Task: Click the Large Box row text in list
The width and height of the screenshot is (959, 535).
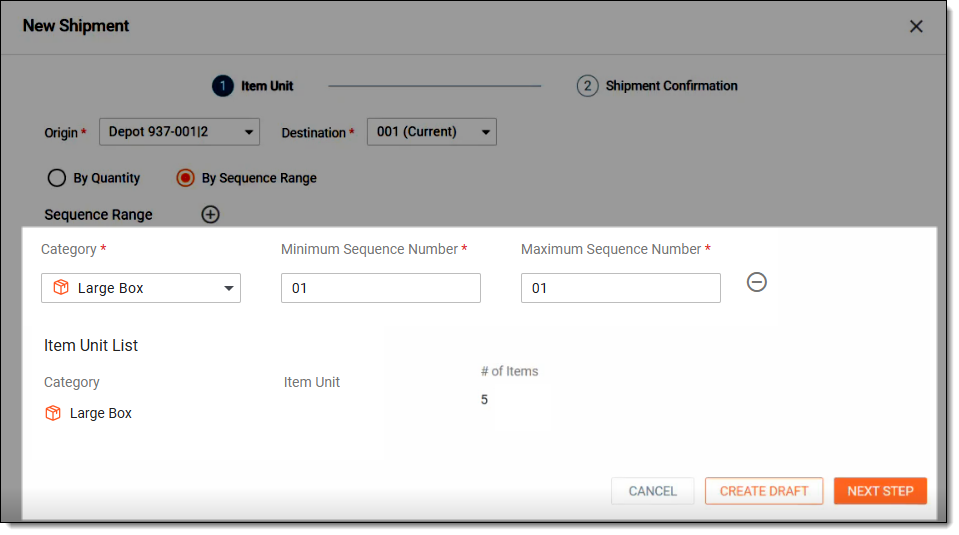Action: (101, 413)
